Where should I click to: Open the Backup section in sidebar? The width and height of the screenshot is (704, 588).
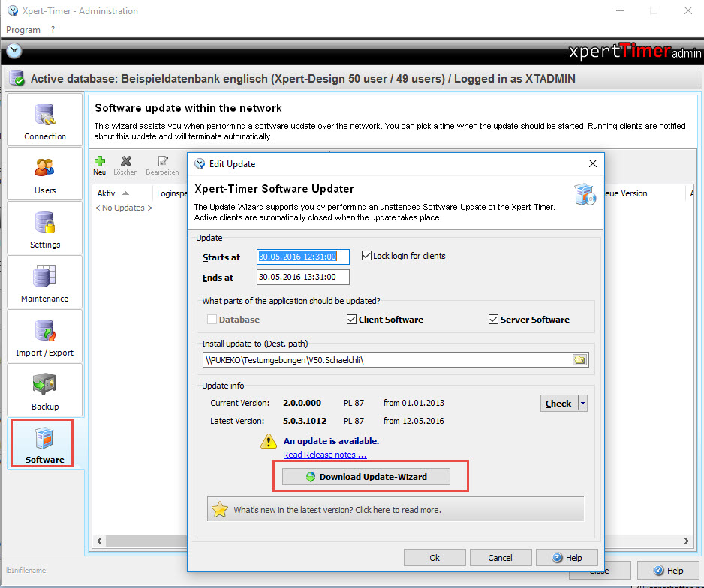45,390
